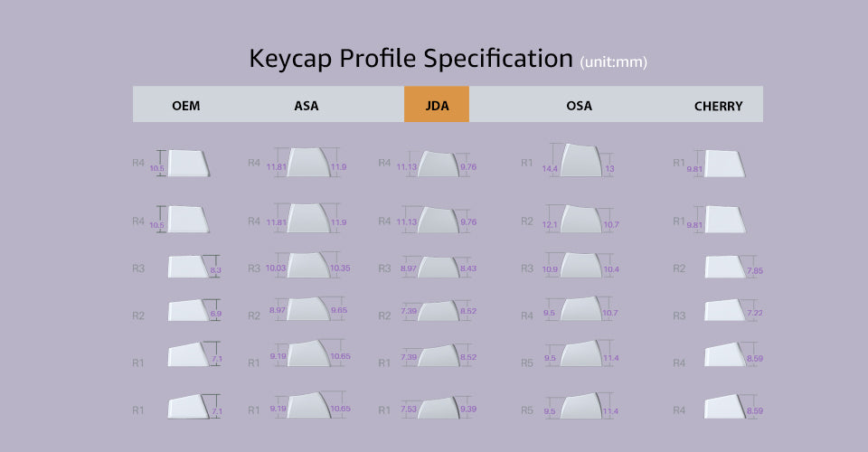
Task: Select the JDA R3 keycap labeled 8.97
Action: [x=439, y=268]
